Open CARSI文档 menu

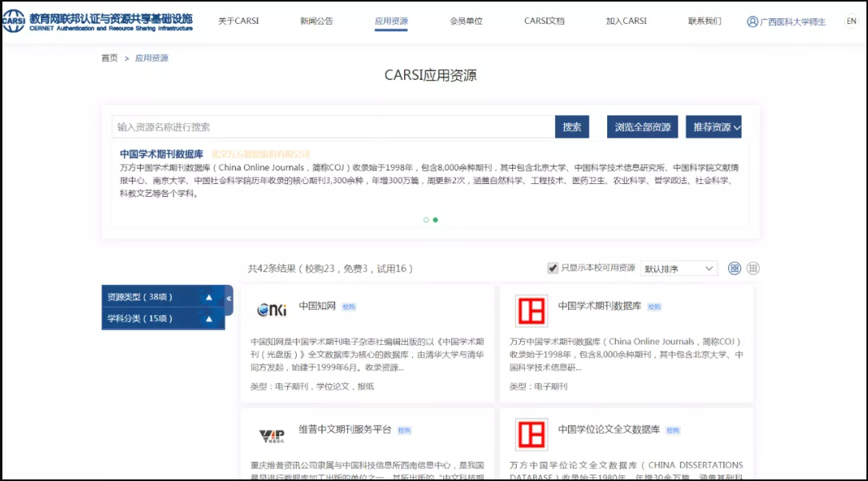click(x=544, y=21)
